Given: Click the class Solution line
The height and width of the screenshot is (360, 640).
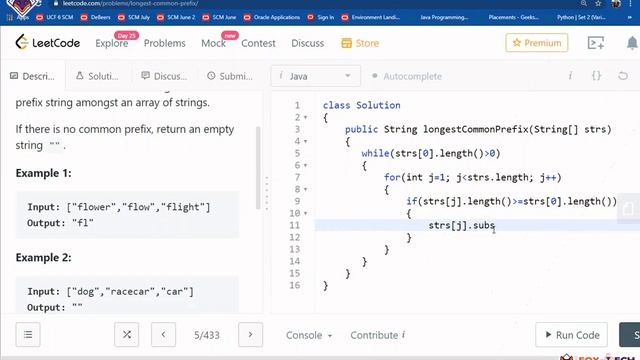Looking at the screenshot, I should coord(362,105).
